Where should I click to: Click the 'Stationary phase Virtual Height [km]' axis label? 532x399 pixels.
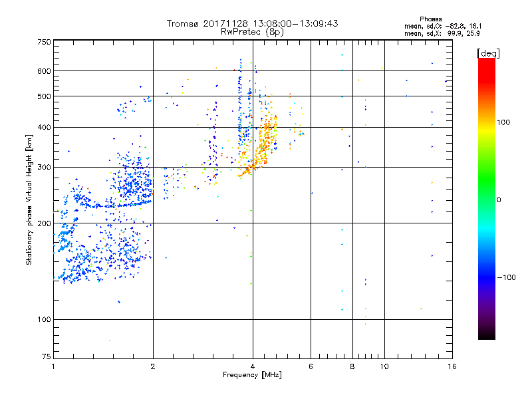pos(29,200)
